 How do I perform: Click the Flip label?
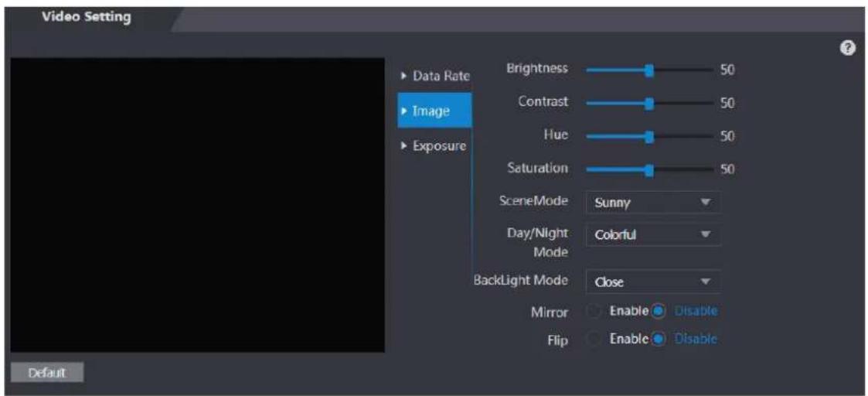click(558, 340)
